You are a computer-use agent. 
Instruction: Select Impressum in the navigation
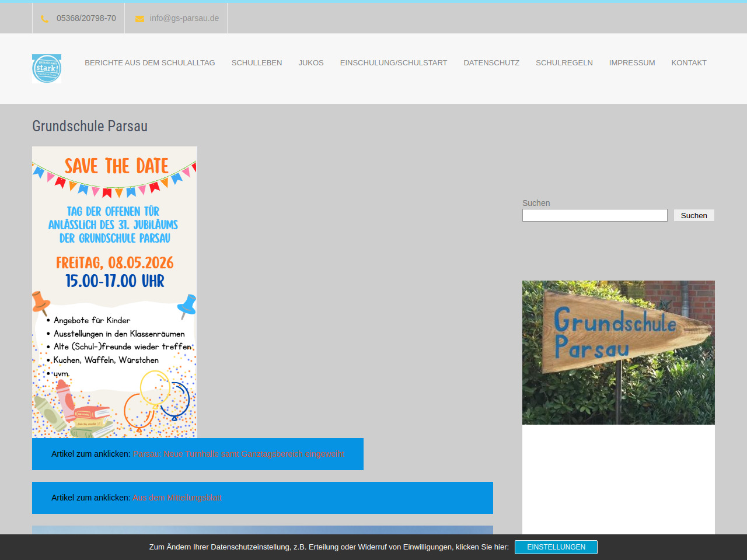632,63
